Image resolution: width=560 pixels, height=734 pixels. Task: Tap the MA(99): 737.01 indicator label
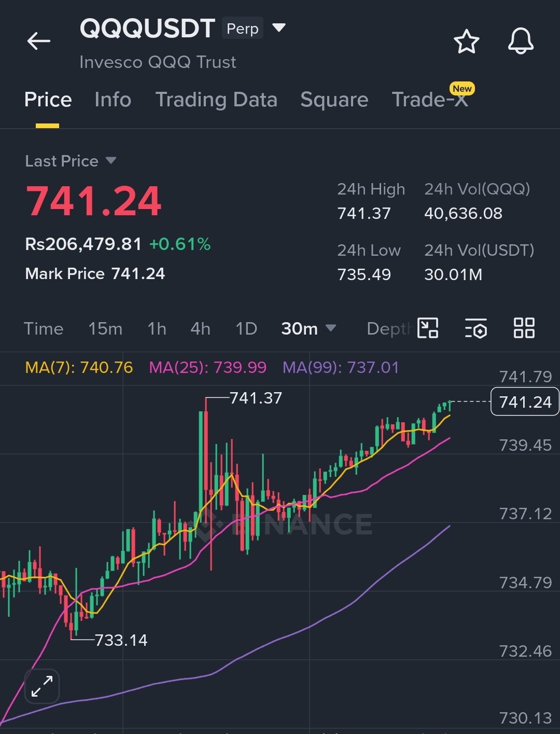pyautogui.click(x=341, y=368)
